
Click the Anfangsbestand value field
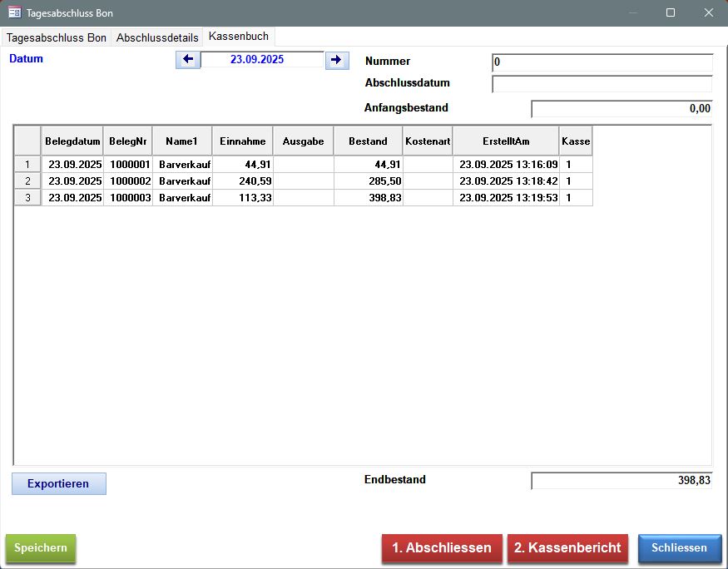(622, 109)
